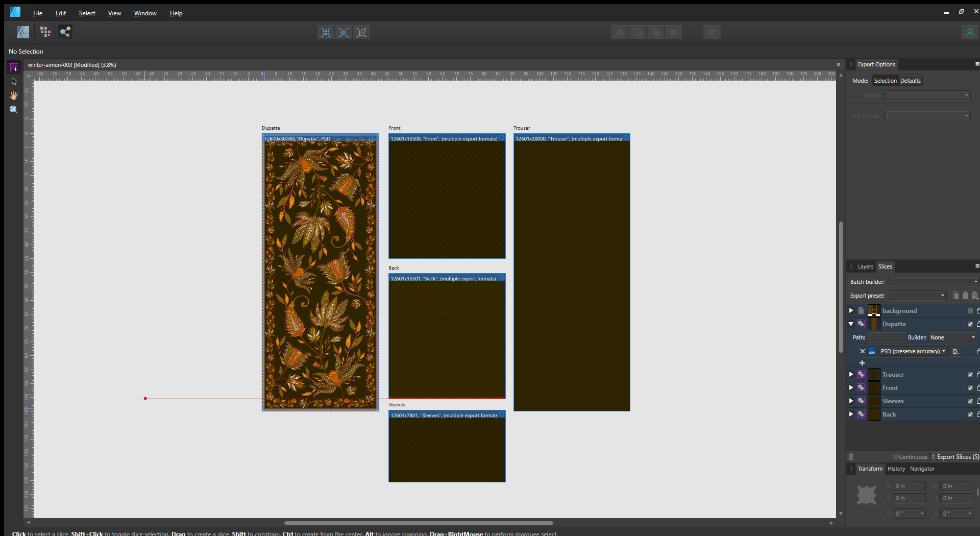Image resolution: width=980 pixels, height=536 pixels.
Task: Switch to the History tab
Action: (x=896, y=469)
